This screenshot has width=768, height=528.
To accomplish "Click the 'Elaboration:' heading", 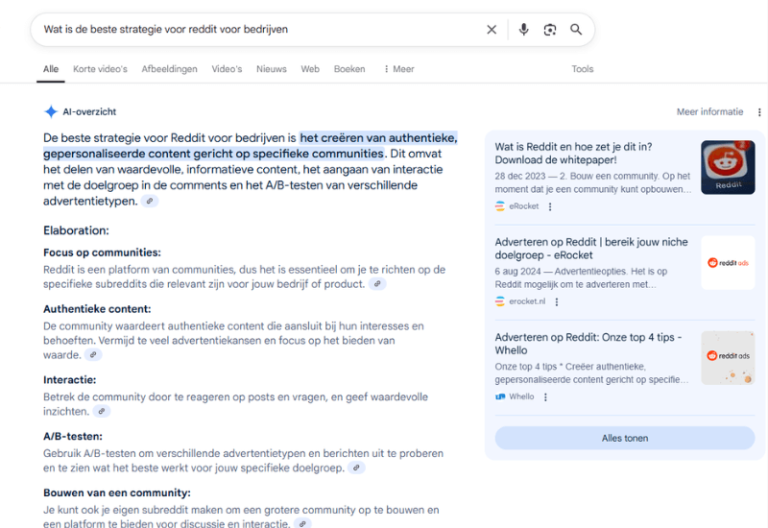I will (76, 230).
